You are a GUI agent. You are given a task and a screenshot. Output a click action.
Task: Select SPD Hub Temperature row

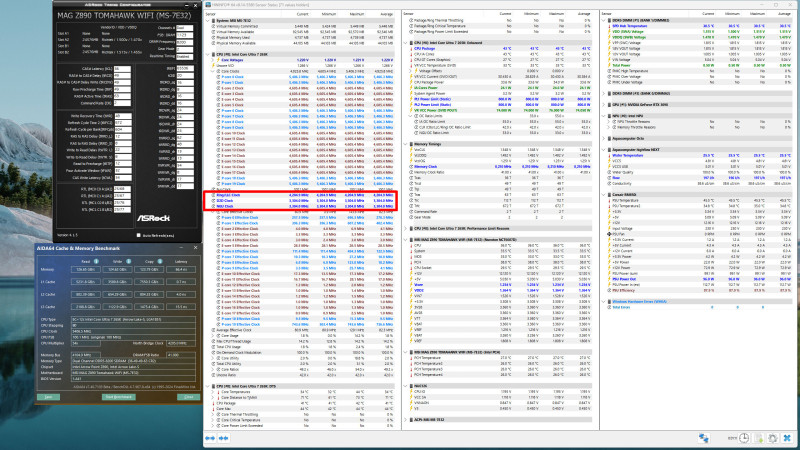pyautogui.click(x=697, y=26)
